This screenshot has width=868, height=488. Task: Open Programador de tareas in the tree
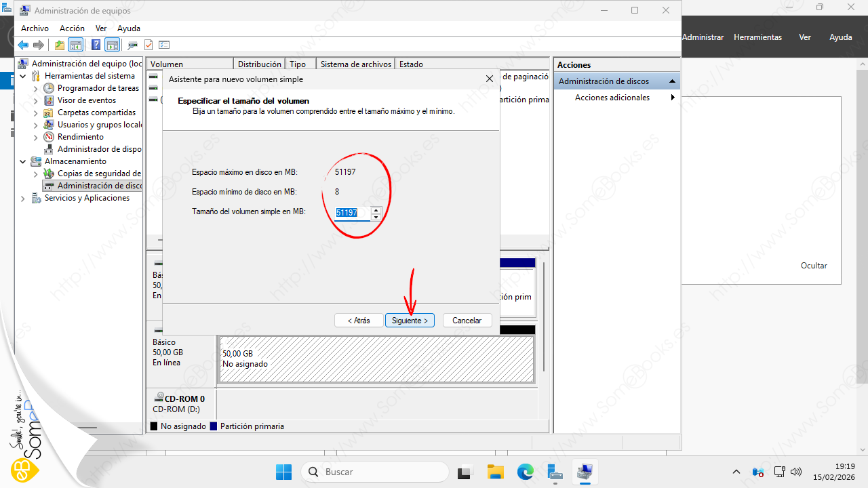coord(98,88)
